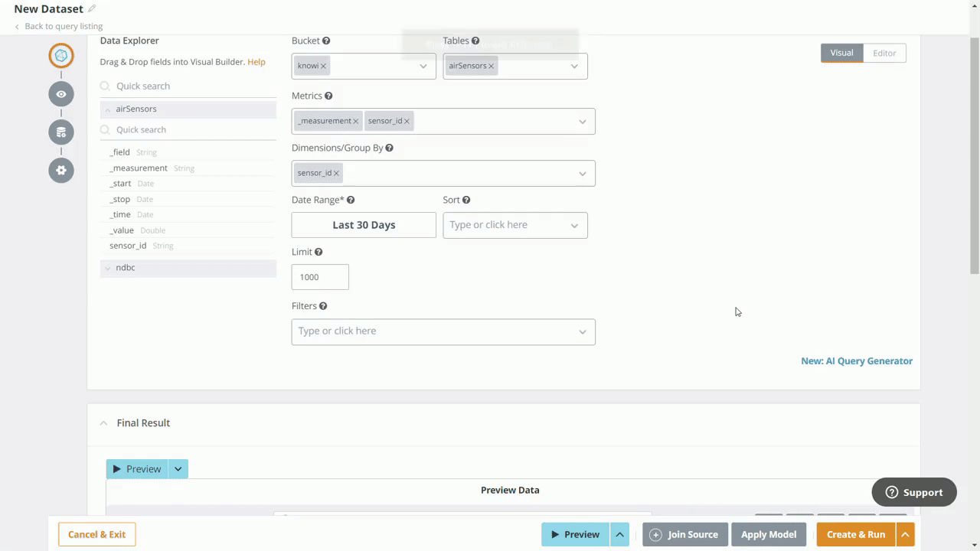Open the data source settings icon
Screen dimensions: 980x551
61,132
